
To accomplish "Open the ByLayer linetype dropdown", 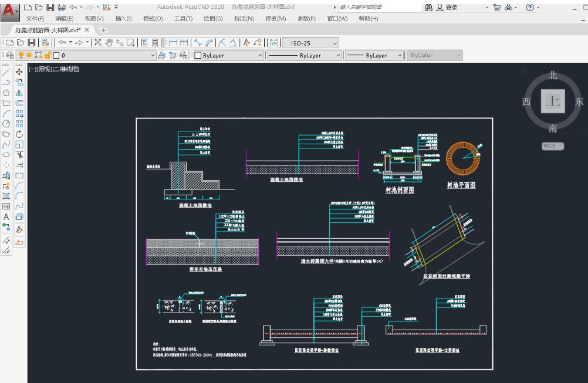I will (x=304, y=56).
